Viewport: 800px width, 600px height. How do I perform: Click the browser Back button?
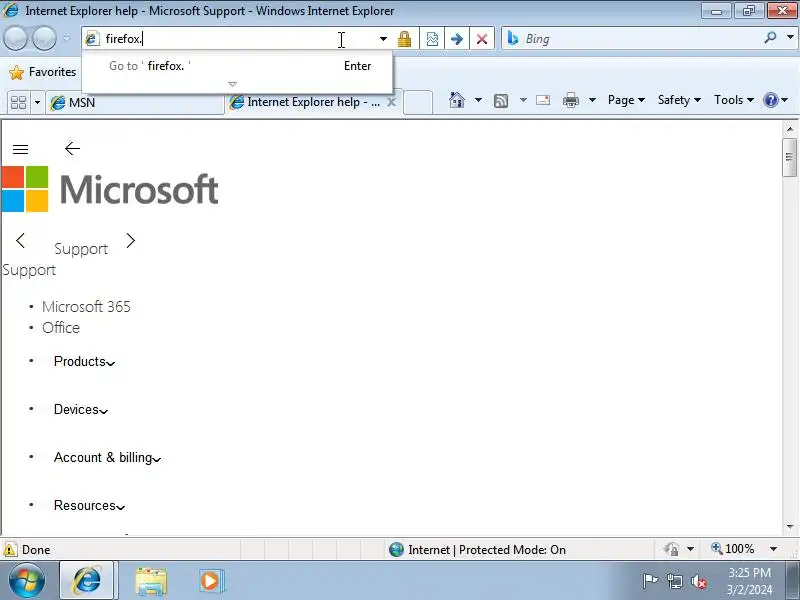[x=15, y=38]
